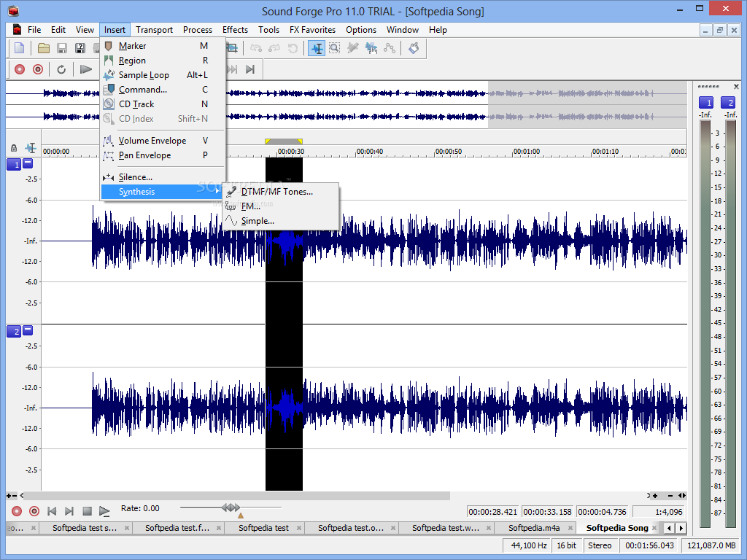747x560 pixels.
Task: Close the Softpedia test tab
Action: 298,528
